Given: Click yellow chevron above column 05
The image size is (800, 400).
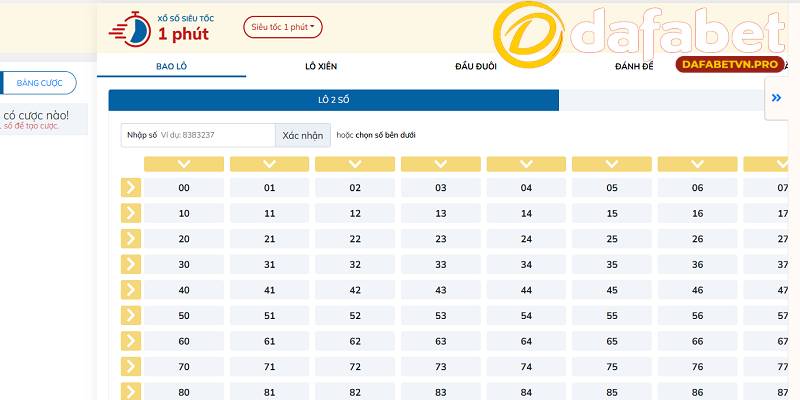Looking at the screenshot, I should (x=612, y=164).
